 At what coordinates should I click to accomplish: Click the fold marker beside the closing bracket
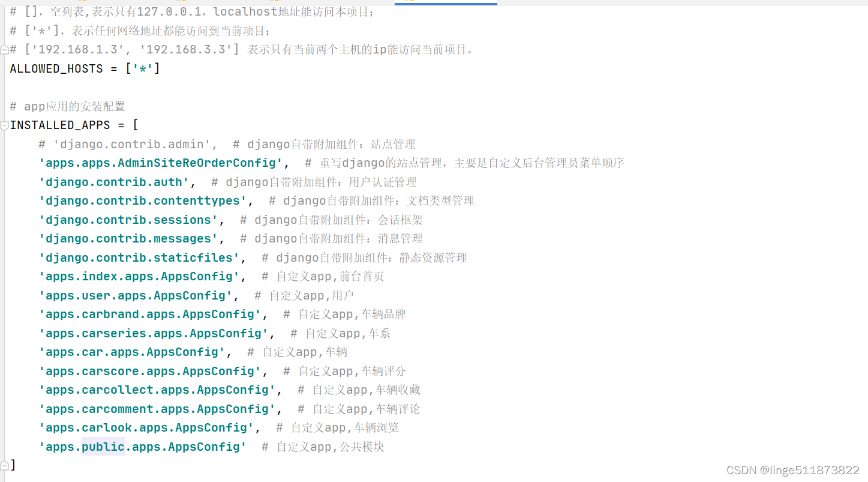(x=4, y=465)
